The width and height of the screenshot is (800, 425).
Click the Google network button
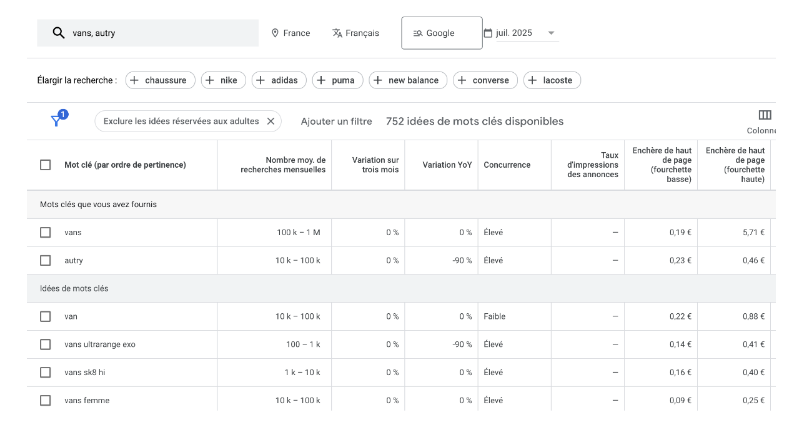[442, 33]
